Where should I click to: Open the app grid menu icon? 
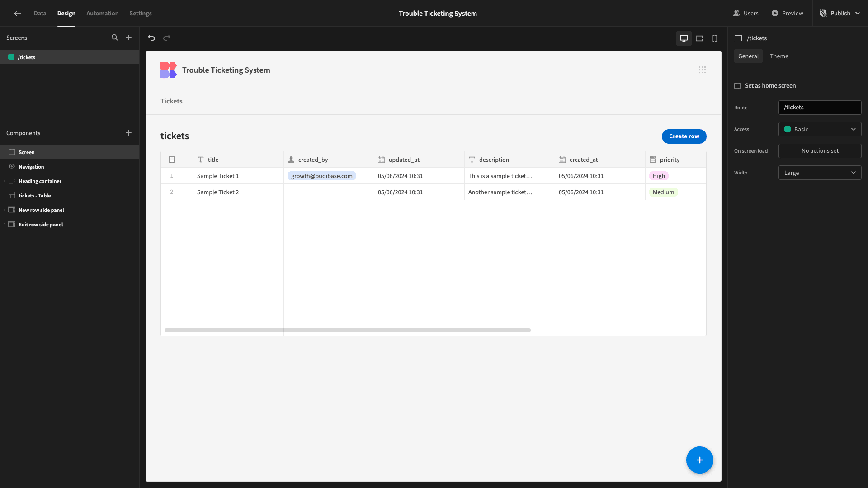tap(702, 70)
